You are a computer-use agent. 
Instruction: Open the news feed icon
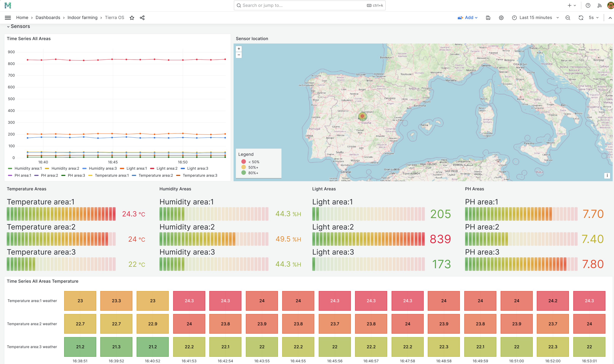600,5
